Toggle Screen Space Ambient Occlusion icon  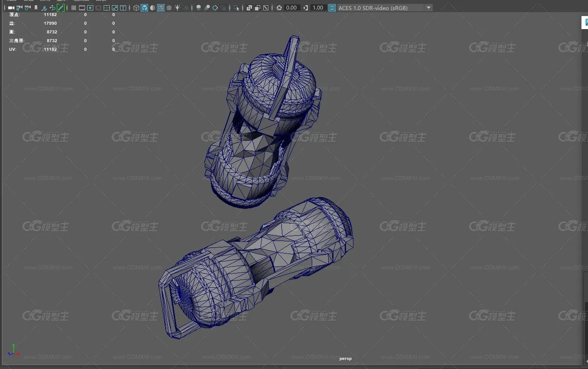198,8
